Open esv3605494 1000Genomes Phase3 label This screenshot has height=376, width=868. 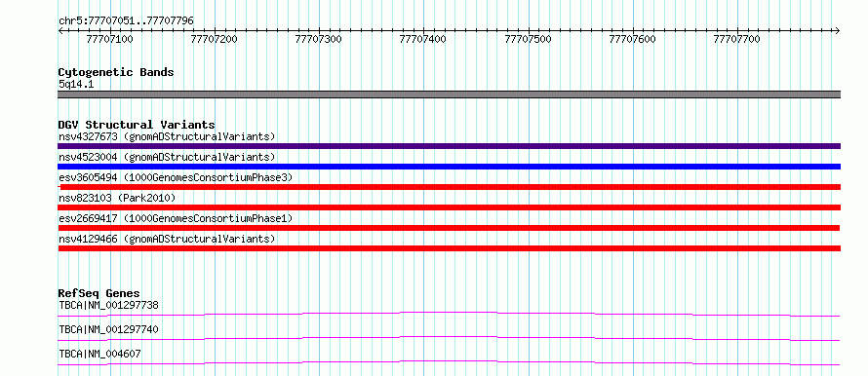pos(176,177)
